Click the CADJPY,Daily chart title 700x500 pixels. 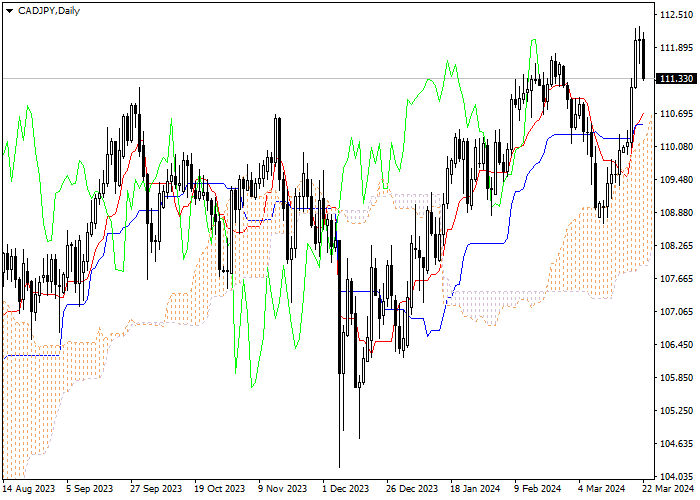coord(49,11)
